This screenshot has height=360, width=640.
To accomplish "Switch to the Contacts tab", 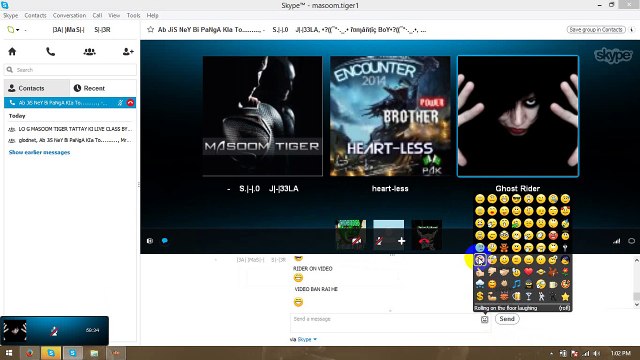I will [x=37, y=88].
